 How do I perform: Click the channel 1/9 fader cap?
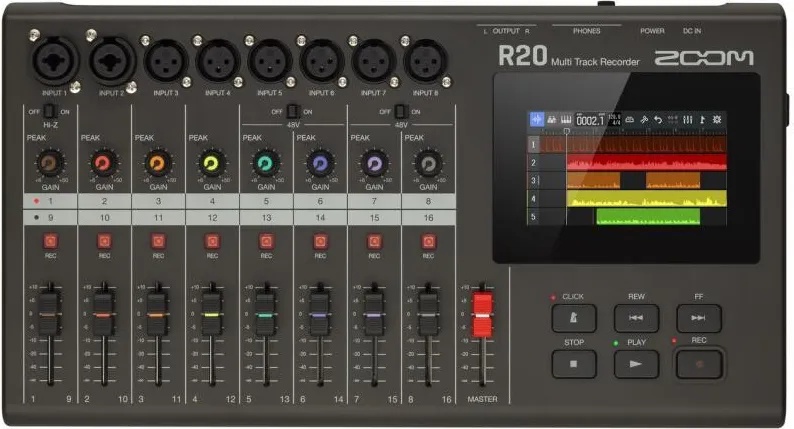(49, 314)
